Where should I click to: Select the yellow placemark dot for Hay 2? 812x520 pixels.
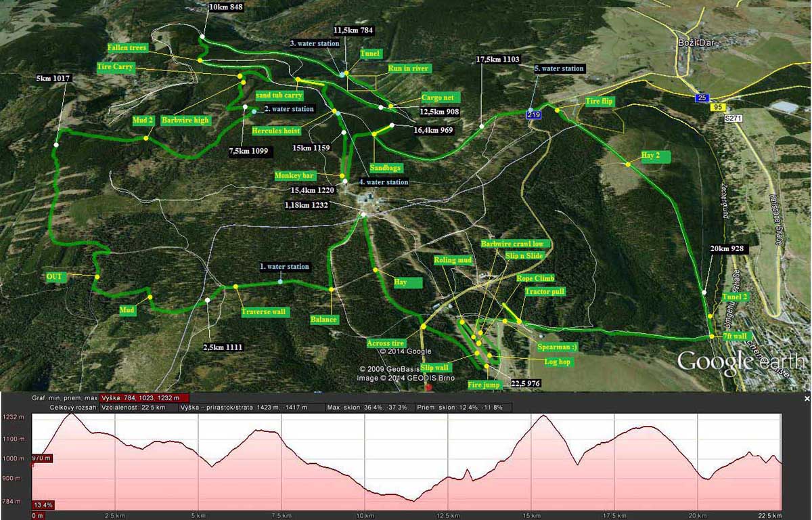[x=628, y=165]
